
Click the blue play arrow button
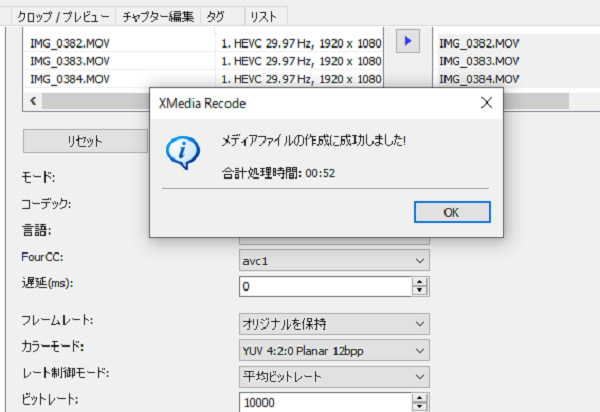408,41
